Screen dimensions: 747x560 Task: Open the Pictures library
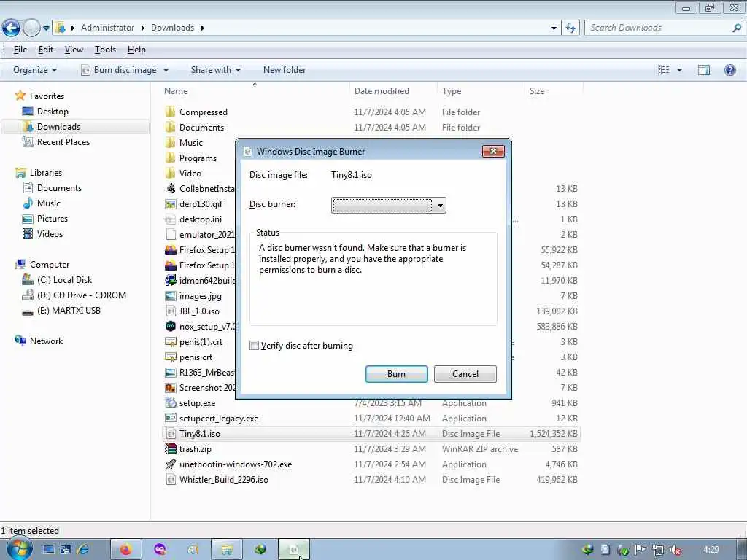pyautogui.click(x=53, y=219)
